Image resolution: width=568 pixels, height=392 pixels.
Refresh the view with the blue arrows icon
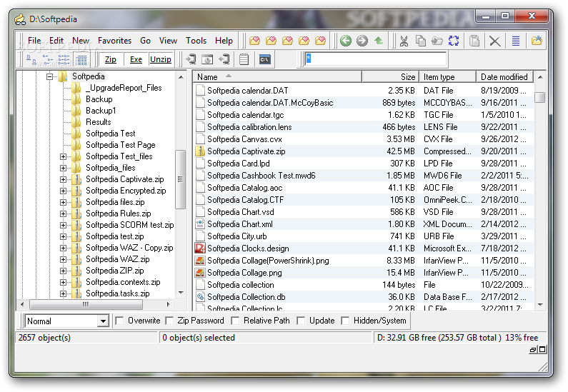tap(454, 41)
